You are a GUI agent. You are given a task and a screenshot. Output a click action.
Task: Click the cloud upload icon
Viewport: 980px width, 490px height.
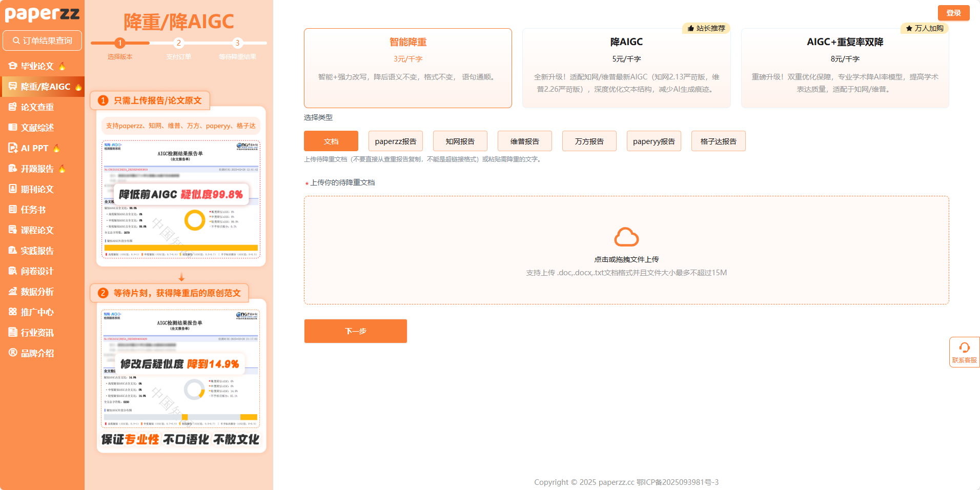click(x=626, y=237)
